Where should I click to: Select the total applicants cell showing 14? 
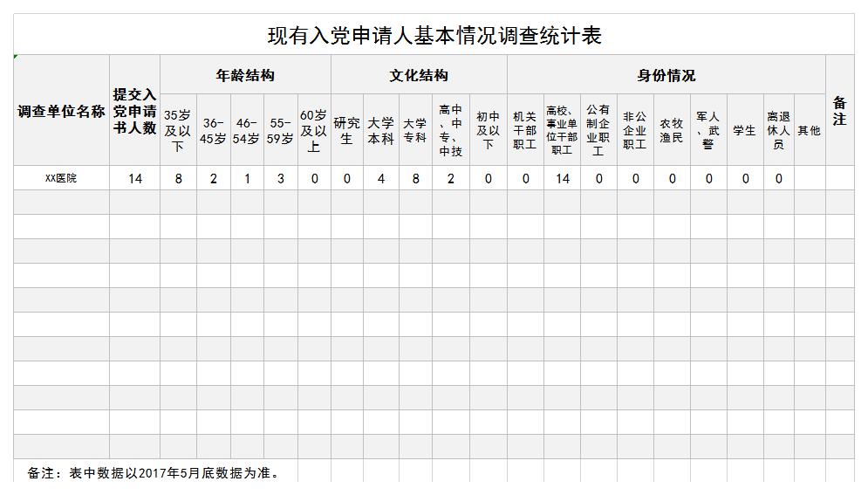point(134,178)
